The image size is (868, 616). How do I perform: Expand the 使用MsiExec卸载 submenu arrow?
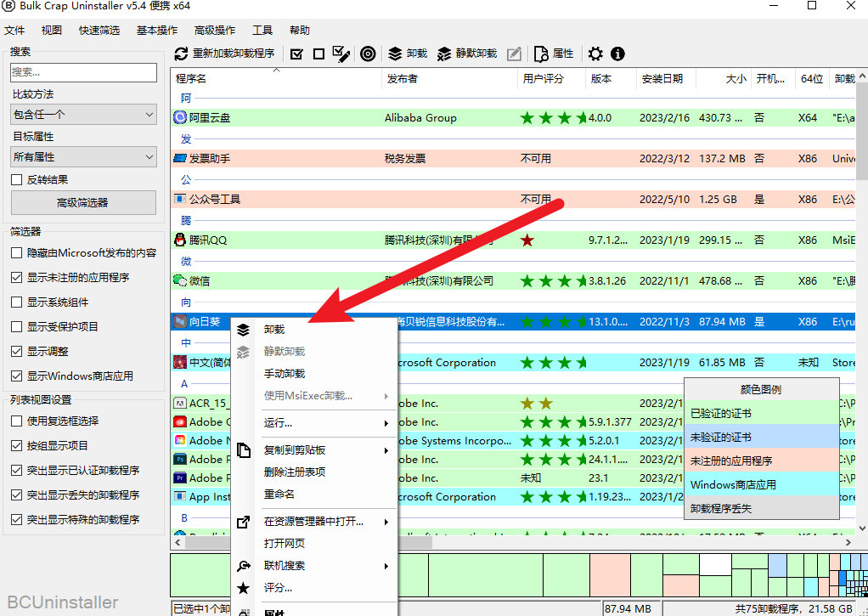click(386, 396)
